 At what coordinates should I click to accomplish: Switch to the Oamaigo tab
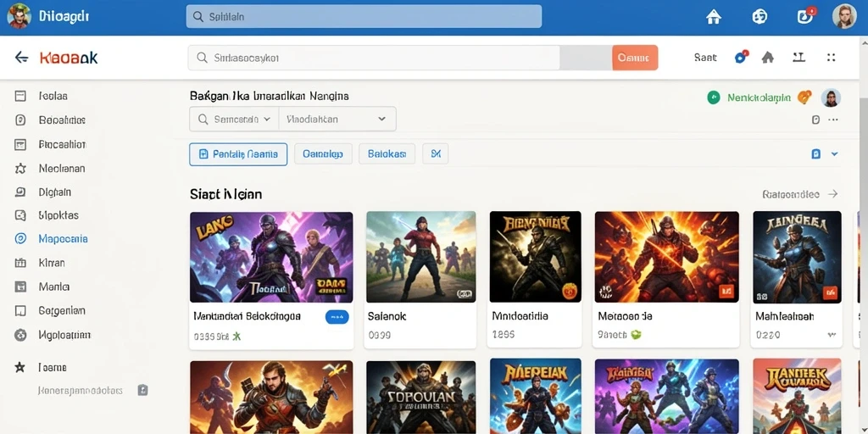coord(323,154)
